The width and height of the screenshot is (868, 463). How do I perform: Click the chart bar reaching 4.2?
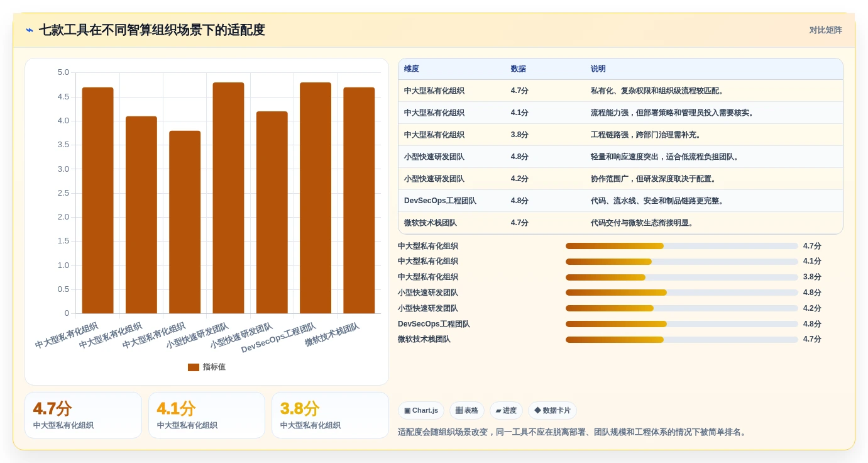coord(272,212)
